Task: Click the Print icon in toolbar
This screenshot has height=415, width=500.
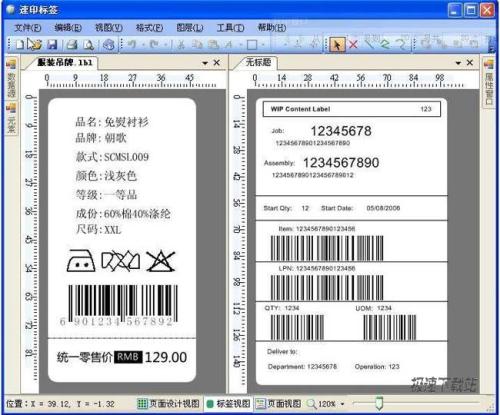Action: click(x=71, y=44)
